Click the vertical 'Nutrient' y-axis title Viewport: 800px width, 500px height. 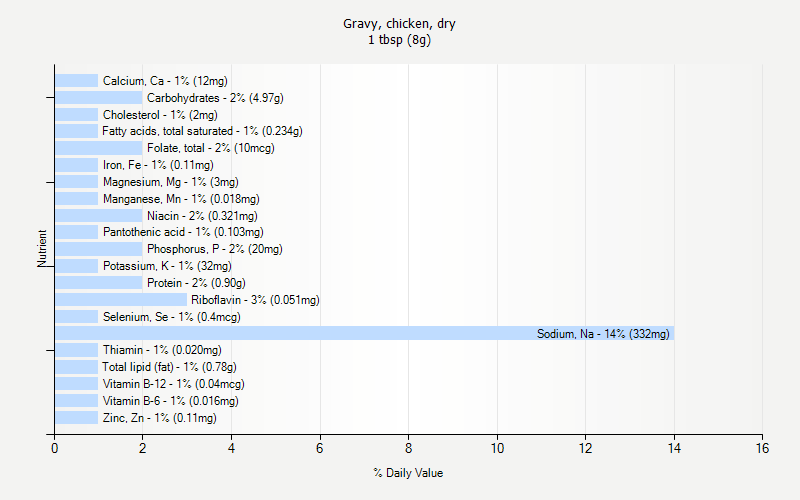pyautogui.click(x=42, y=248)
